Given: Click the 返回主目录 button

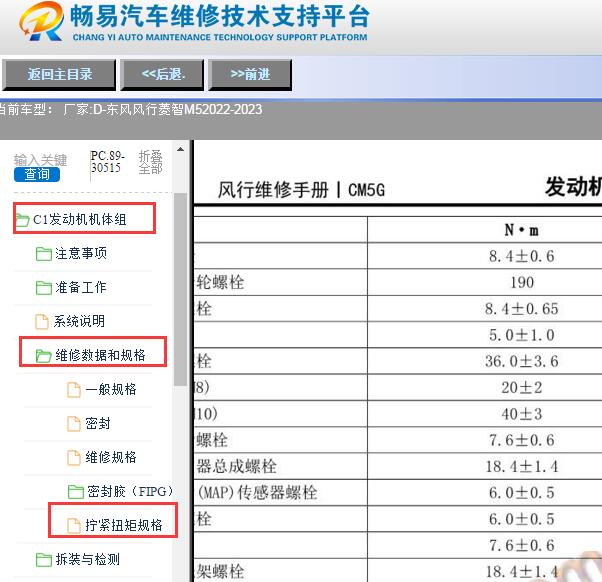Looking at the screenshot, I should [59, 74].
